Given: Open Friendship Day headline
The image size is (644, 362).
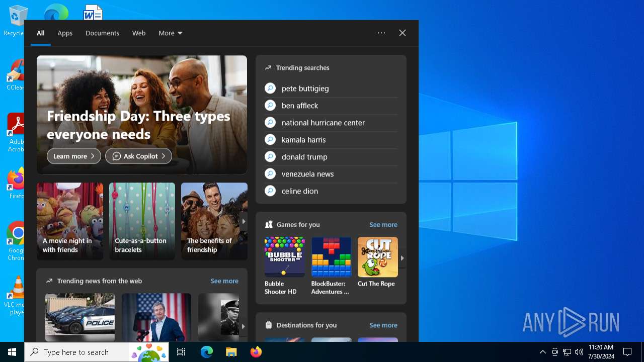Looking at the screenshot, I should (x=138, y=125).
